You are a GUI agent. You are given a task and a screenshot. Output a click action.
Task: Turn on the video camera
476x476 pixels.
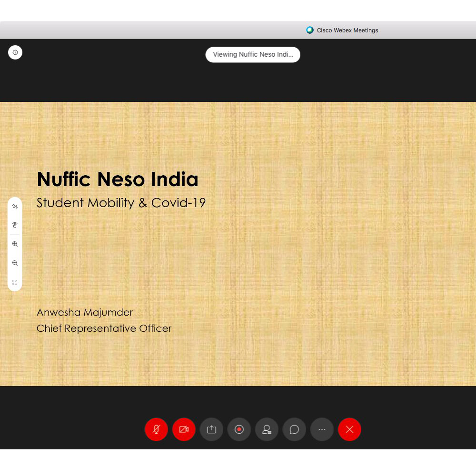(184, 429)
